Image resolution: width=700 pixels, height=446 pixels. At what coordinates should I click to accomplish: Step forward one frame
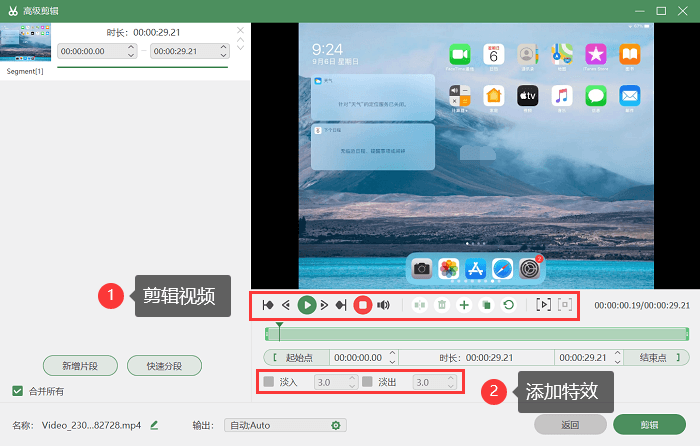[x=324, y=305]
